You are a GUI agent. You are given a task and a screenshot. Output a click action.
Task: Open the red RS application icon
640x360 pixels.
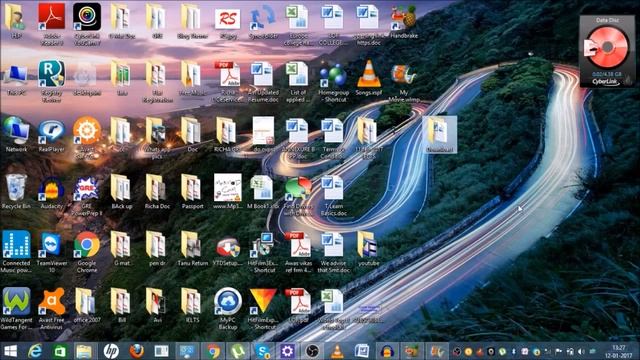pos(228,22)
